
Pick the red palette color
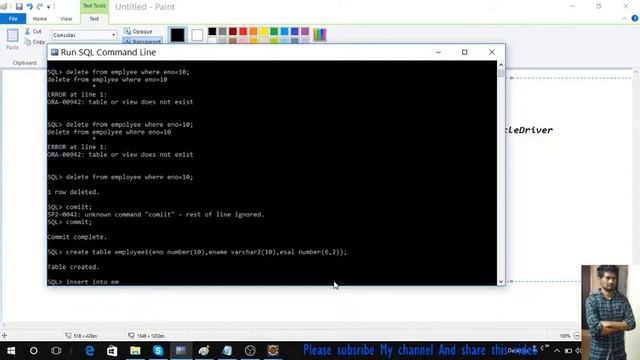[x=243, y=31]
